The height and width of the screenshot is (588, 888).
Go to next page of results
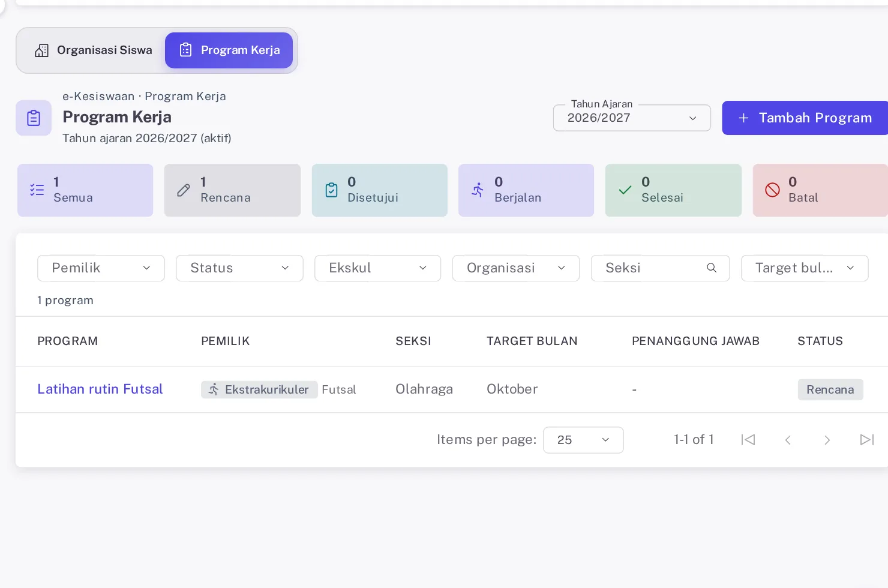click(827, 440)
